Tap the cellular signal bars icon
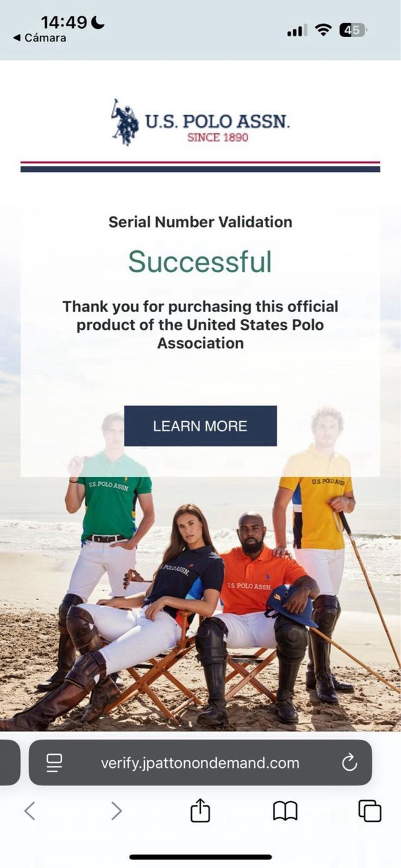The width and height of the screenshot is (401, 868). [x=297, y=30]
